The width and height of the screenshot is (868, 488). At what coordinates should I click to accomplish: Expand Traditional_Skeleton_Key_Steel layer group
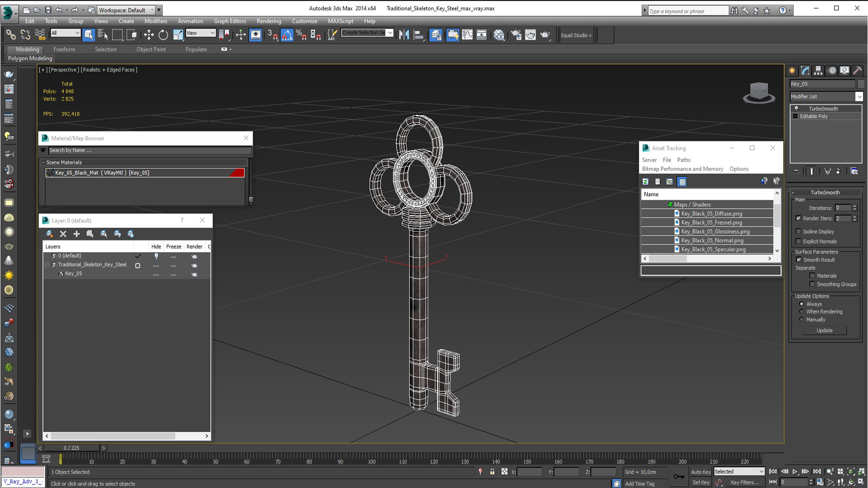tap(47, 264)
